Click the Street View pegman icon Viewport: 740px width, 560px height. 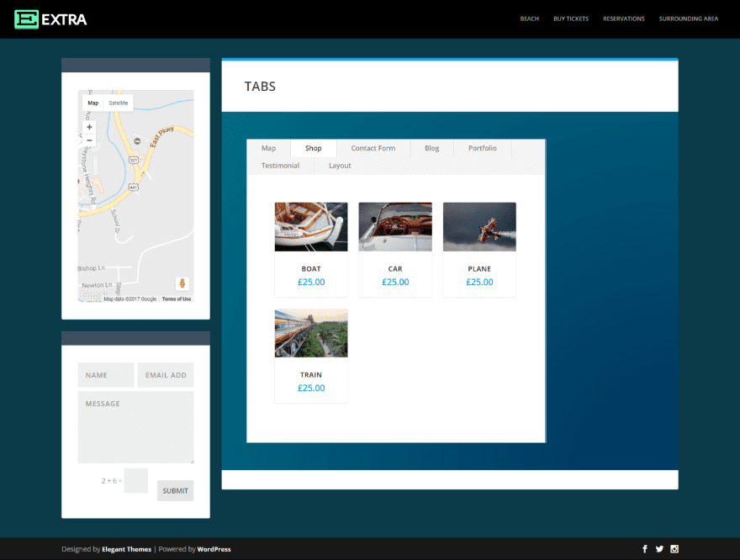pyautogui.click(x=182, y=283)
